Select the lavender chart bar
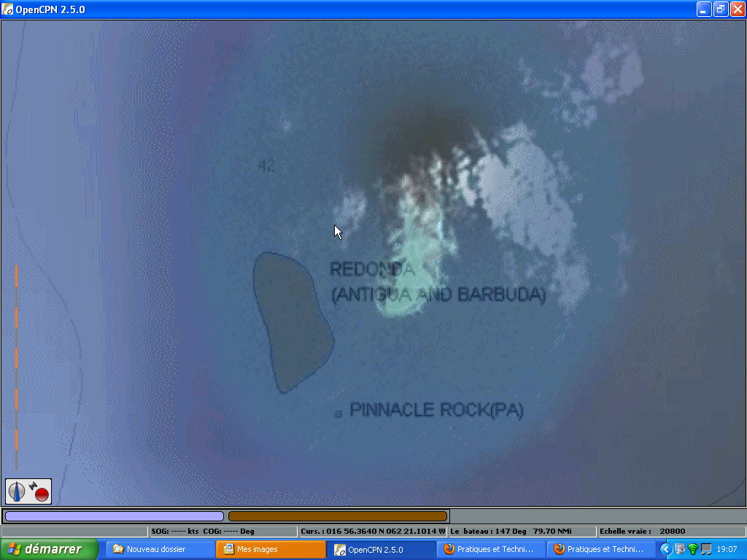The width and height of the screenshot is (747, 560). click(114, 516)
